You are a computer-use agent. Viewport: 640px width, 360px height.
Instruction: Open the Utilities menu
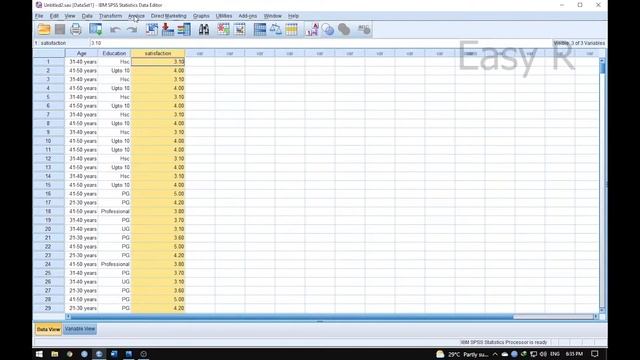pyautogui.click(x=224, y=16)
